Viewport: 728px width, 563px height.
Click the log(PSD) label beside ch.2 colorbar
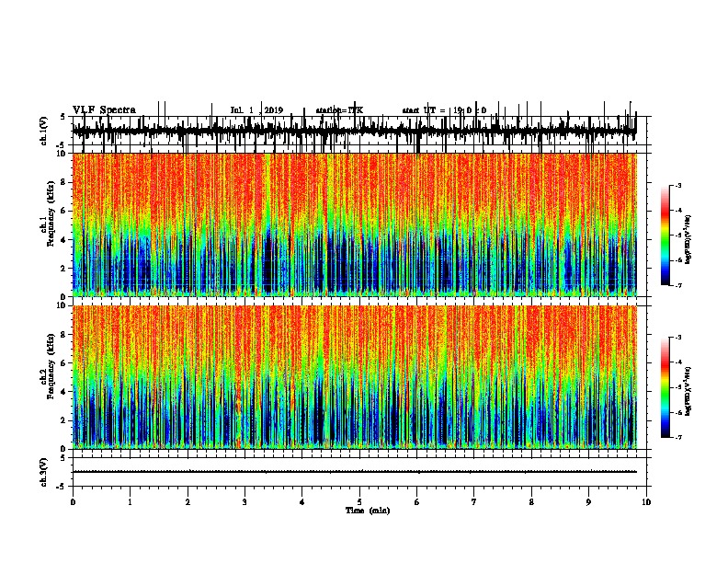[688, 391]
